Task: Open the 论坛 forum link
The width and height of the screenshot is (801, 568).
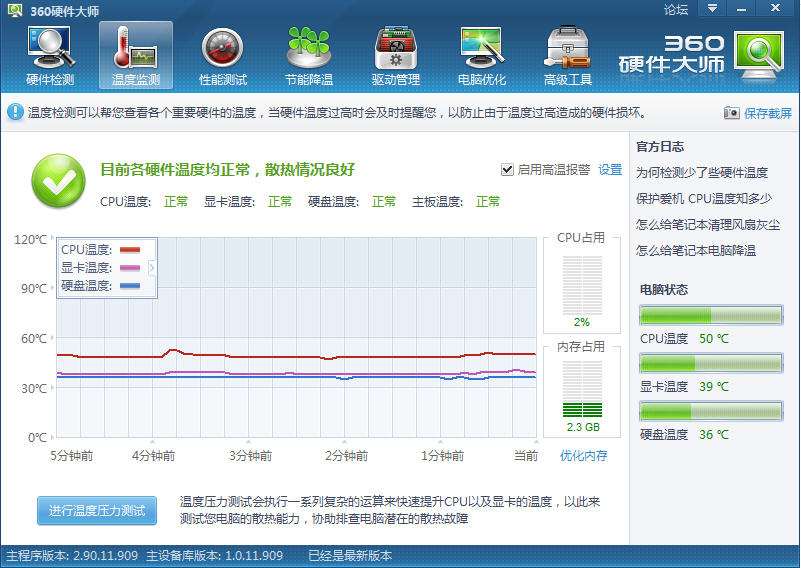Action: click(x=676, y=10)
